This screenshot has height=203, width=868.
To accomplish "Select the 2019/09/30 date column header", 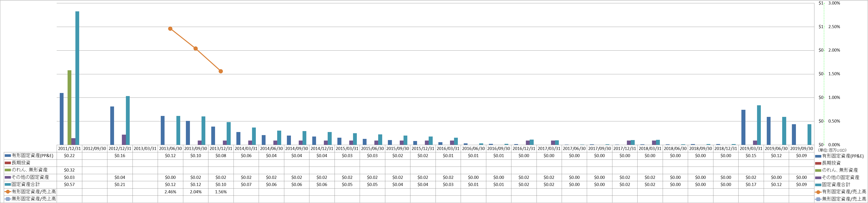I will click(x=802, y=149).
